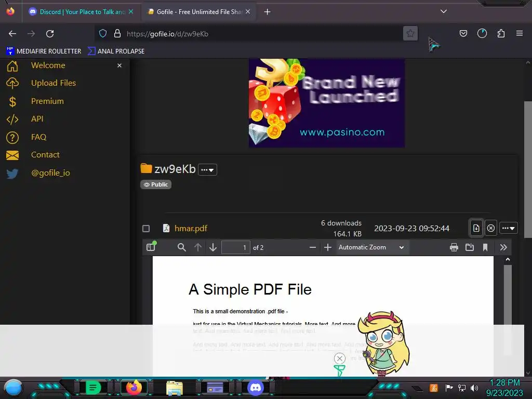Go to next PDF page arrow
Viewport: 532px width, 399px height.
point(213,247)
